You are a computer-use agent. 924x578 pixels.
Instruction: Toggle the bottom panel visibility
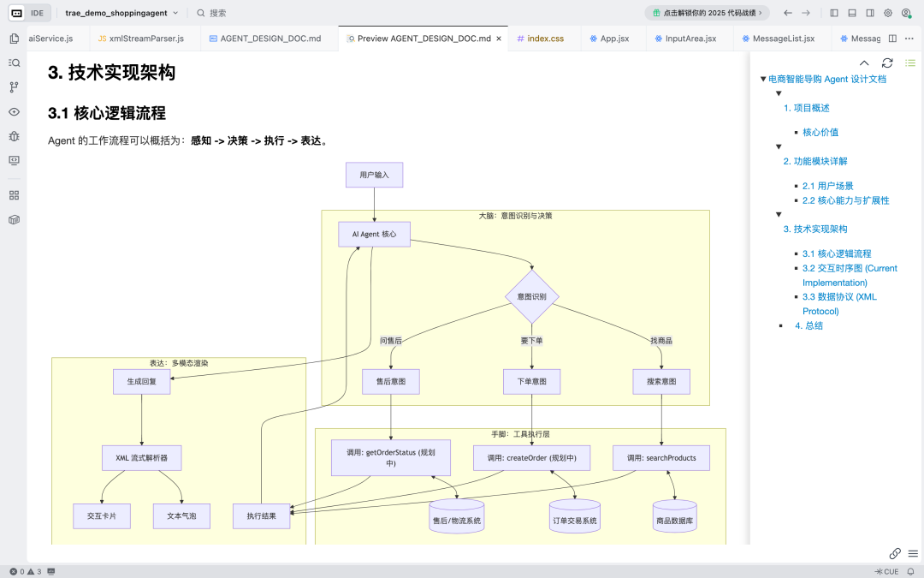point(851,14)
